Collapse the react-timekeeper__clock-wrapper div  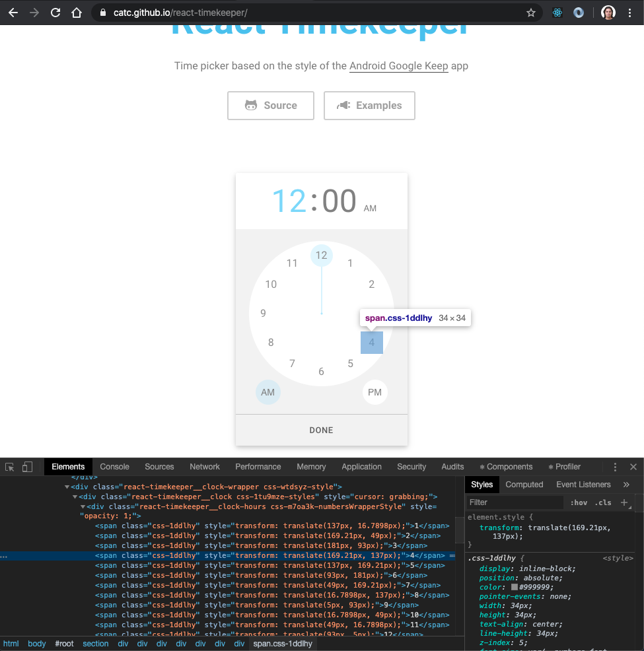[x=67, y=487]
